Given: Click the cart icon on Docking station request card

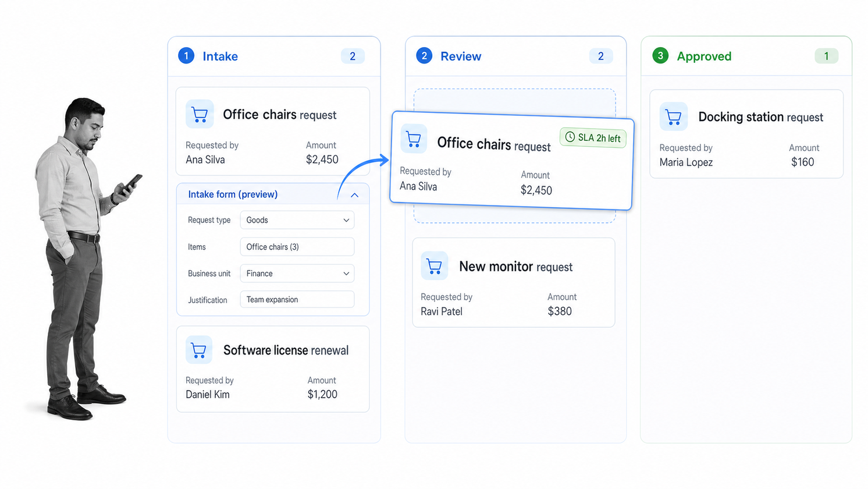Looking at the screenshot, I should pyautogui.click(x=674, y=116).
